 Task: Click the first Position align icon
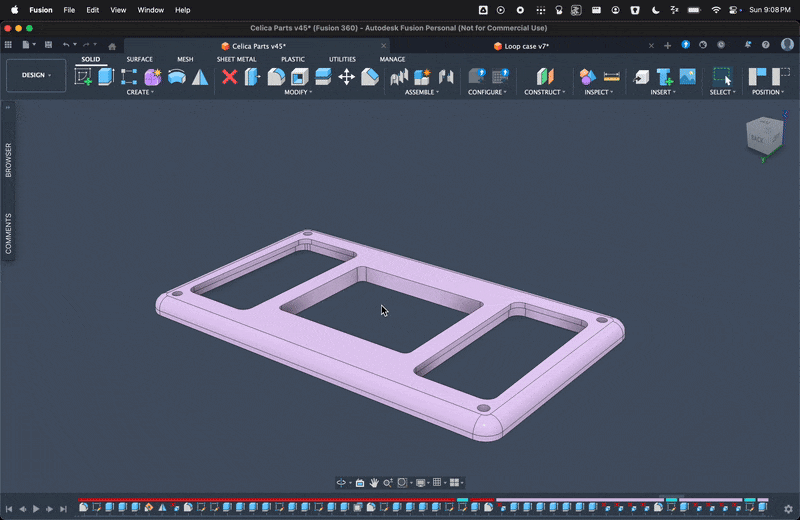[x=758, y=77]
